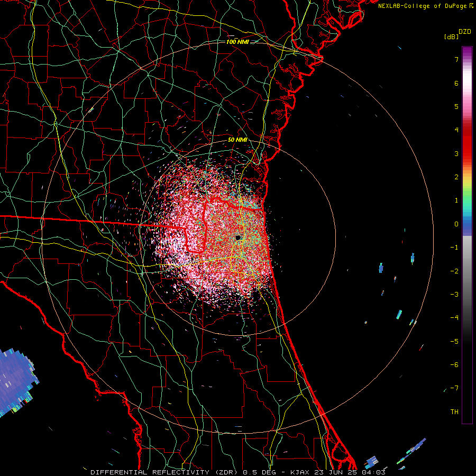
Task: Click the 0 dB value on color scale
Action: tap(456, 224)
